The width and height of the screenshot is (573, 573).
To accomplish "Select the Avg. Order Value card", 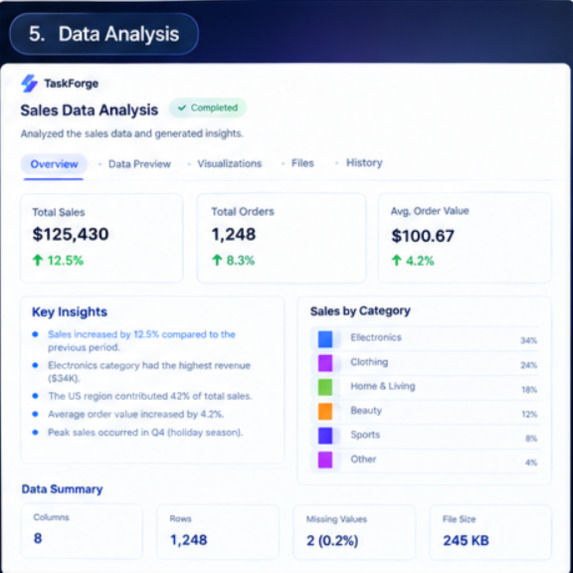I will point(464,238).
